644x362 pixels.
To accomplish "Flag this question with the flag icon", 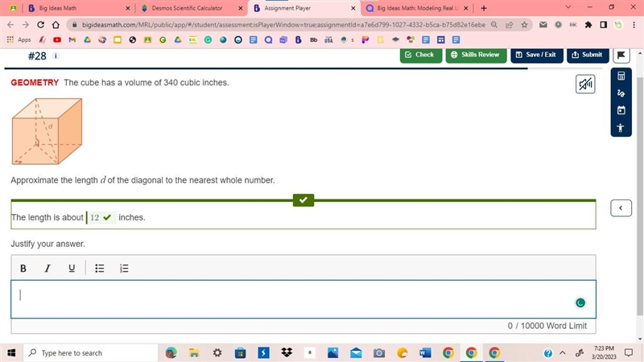I will pos(621,56).
